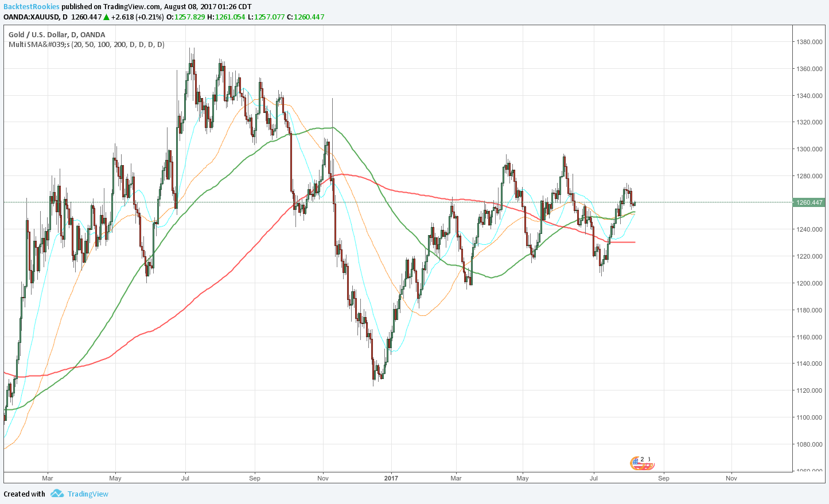
Task: Click the 1200.000 price axis label
Action: click(x=810, y=283)
